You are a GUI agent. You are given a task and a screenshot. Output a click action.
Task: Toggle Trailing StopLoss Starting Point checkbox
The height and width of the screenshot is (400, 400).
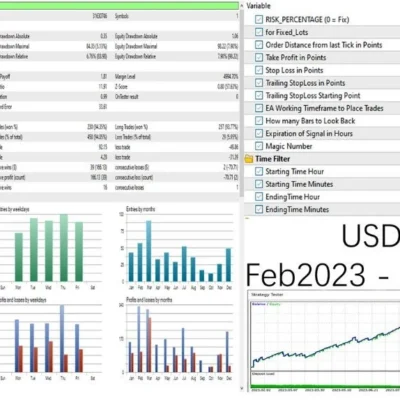click(x=259, y=95)
